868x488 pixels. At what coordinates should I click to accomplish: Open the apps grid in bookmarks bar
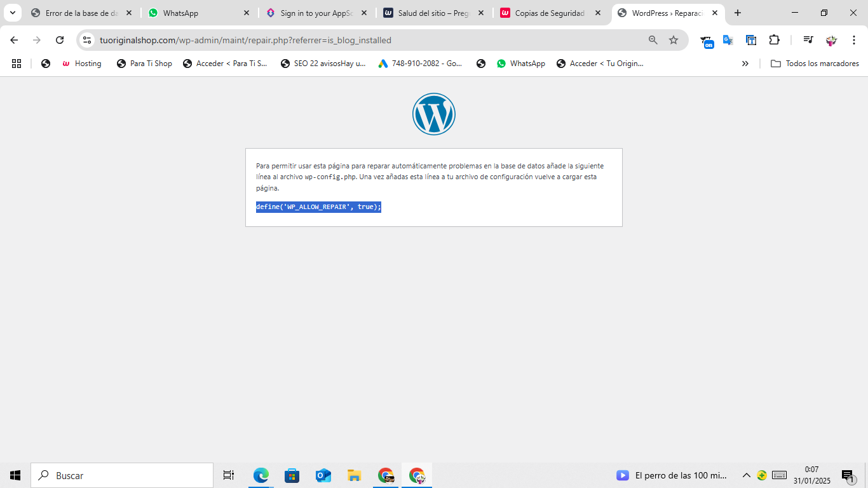(x=17, y=64)
